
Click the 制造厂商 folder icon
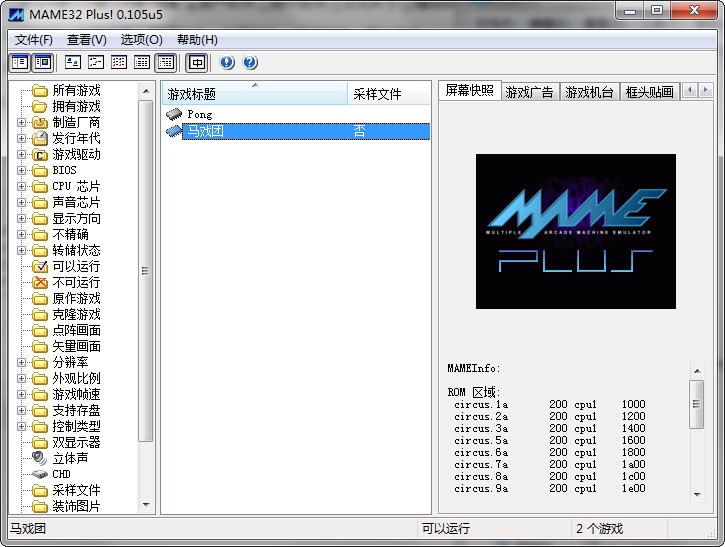click(40, 123)
